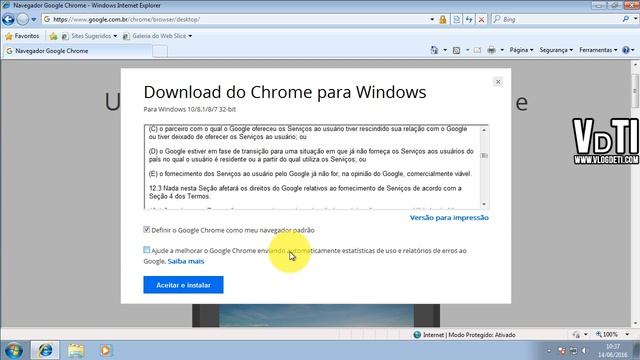Click the Para Windows 10/8.1/8/7 32-bit text
Image resolution: width=640 pixels, height=360 pixels.
tap(189, 109)
